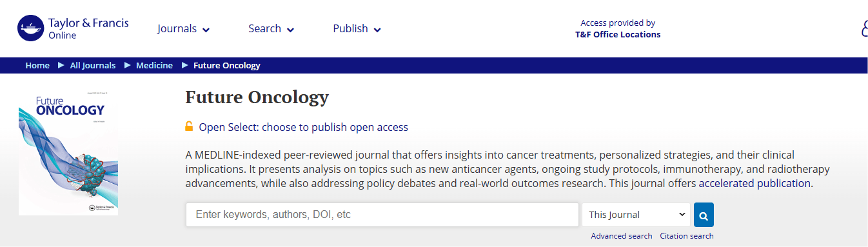
Task: Open the Citation search link
Action: point(687,236)
